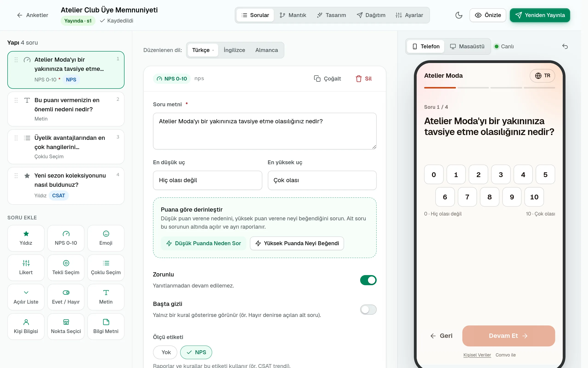Screen dimensions: 588x368
Task: Open the Kişisel Veriler link in the preview
Action: pyautogui.click(x=477, y=355)
